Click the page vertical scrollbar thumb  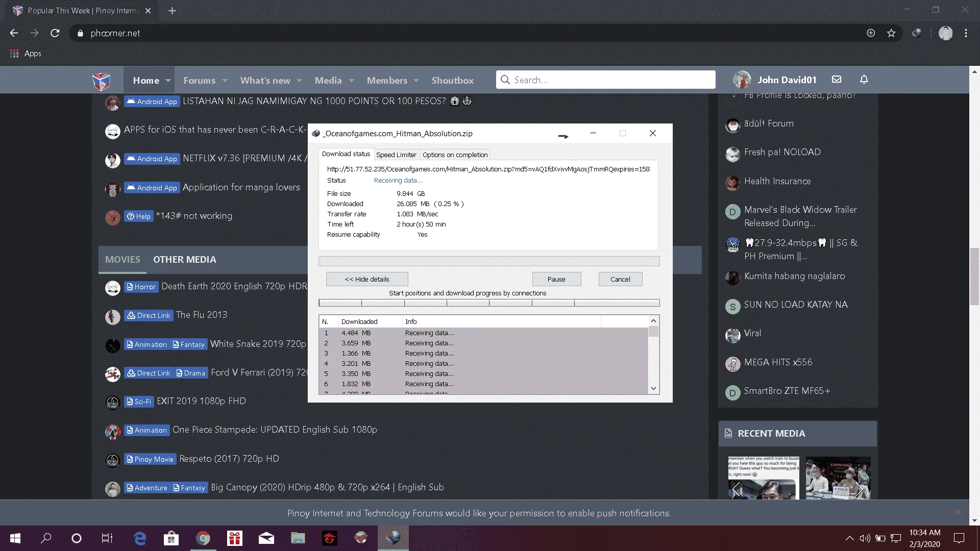tap(974, 275)
